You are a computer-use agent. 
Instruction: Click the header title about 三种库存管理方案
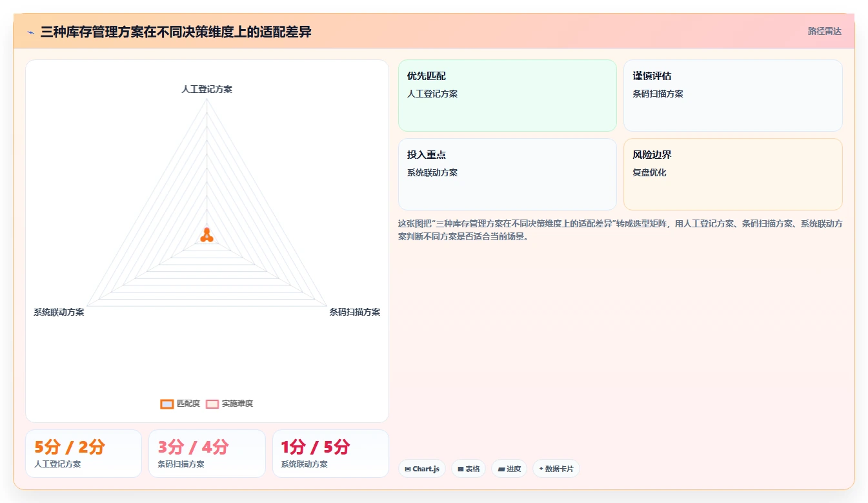(176, 32)
